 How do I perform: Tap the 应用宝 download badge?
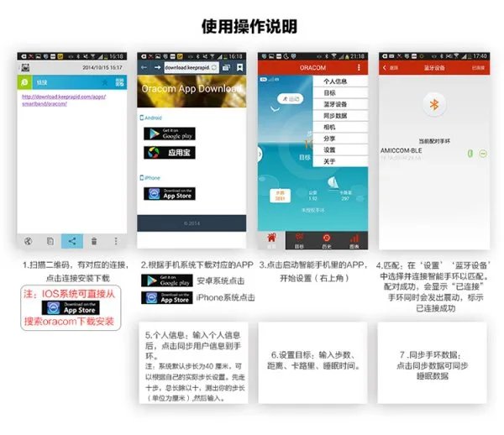click(x=170, y=153)
